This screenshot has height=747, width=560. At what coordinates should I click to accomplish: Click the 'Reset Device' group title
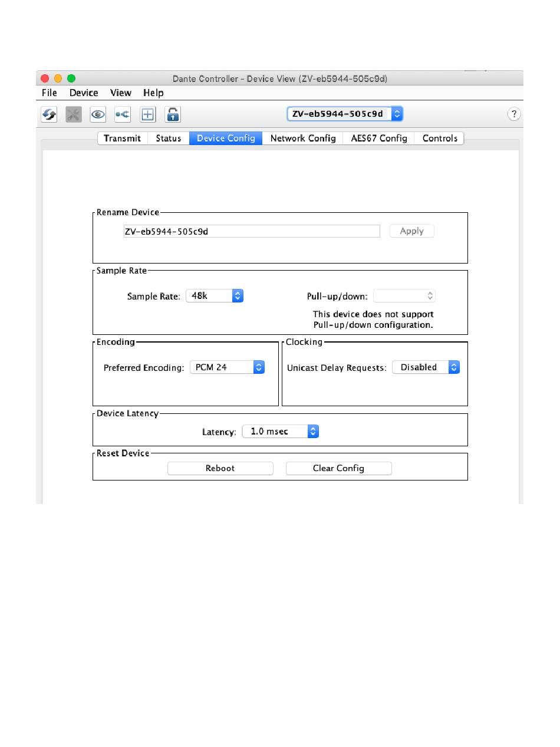[123, 453]
